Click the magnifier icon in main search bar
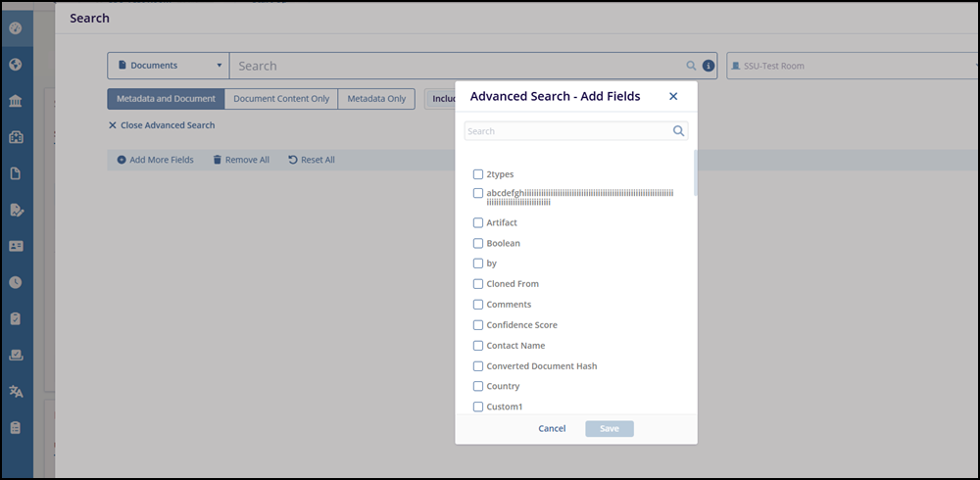Image resolution: width=980 pixels, height=480 pixels. click(691, 66)
